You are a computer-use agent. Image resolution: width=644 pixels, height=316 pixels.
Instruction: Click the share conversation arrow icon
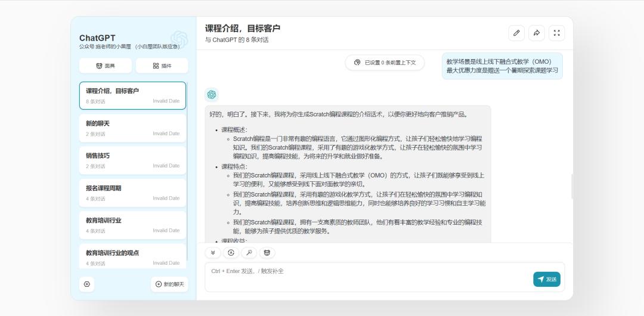(x=537, y=33)
